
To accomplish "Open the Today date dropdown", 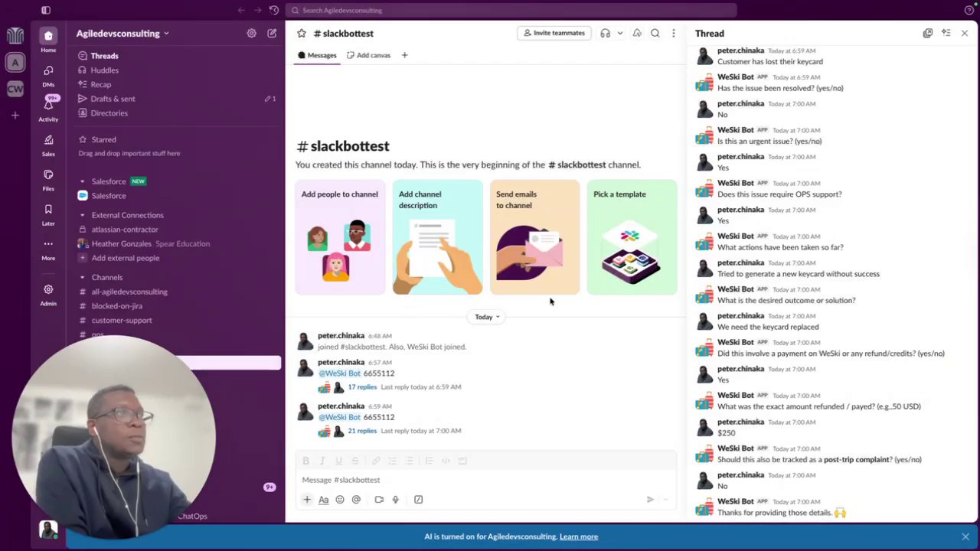I will [487, 317].
